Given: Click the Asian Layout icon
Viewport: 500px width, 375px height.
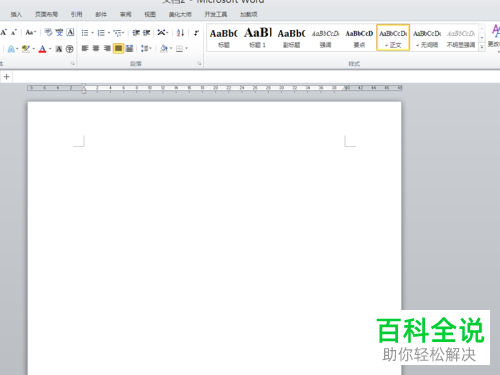Looking at the screenshot, I should 161,32.
